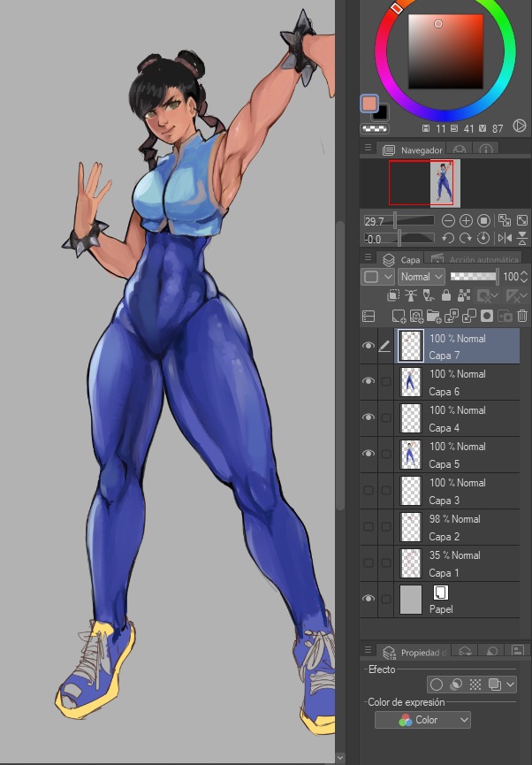Click the merge with lower layer icon
This screenshot has height=765, width=532.
[x=469, y=316]
